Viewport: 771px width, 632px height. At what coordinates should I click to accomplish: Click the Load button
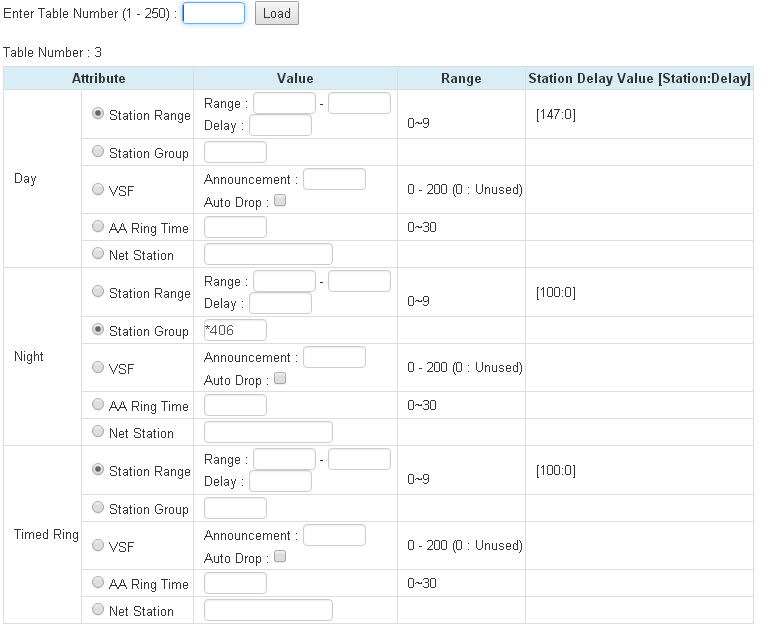(x=277, y=13)
